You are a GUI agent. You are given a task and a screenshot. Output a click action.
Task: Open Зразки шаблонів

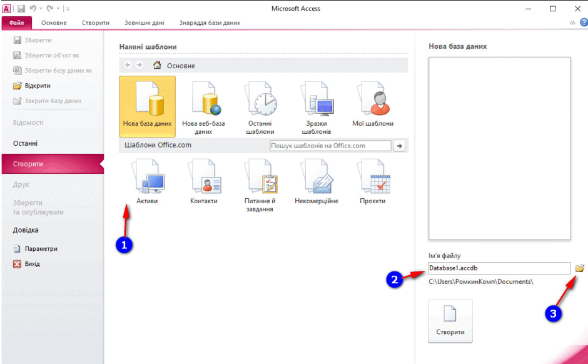point(316,108)
